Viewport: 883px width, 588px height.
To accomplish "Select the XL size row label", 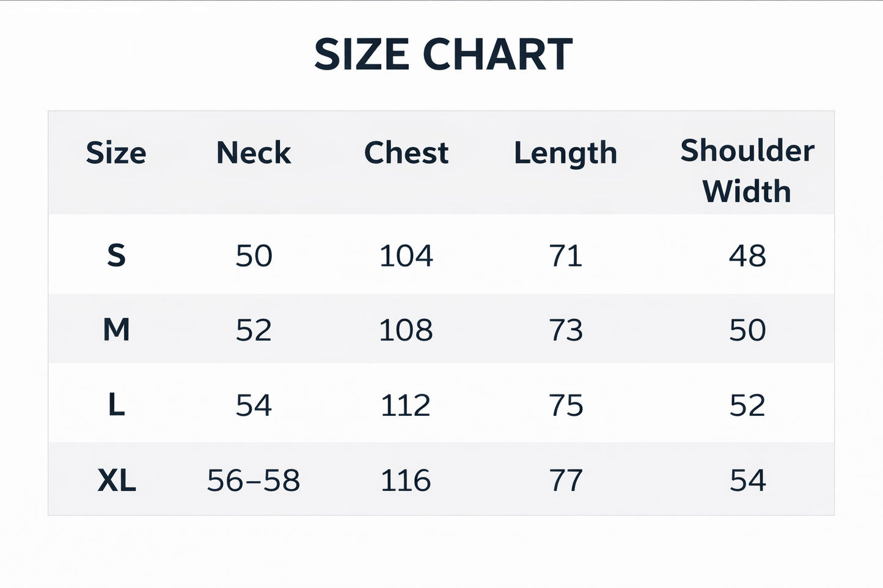I will (x=116, y=481).
